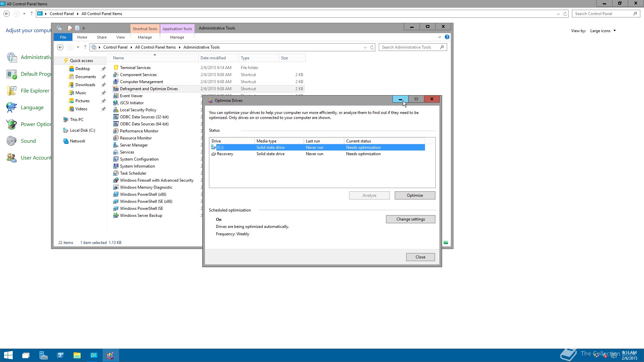
Task: Select the System Configuration entry
Action: [x=139, y=159]
